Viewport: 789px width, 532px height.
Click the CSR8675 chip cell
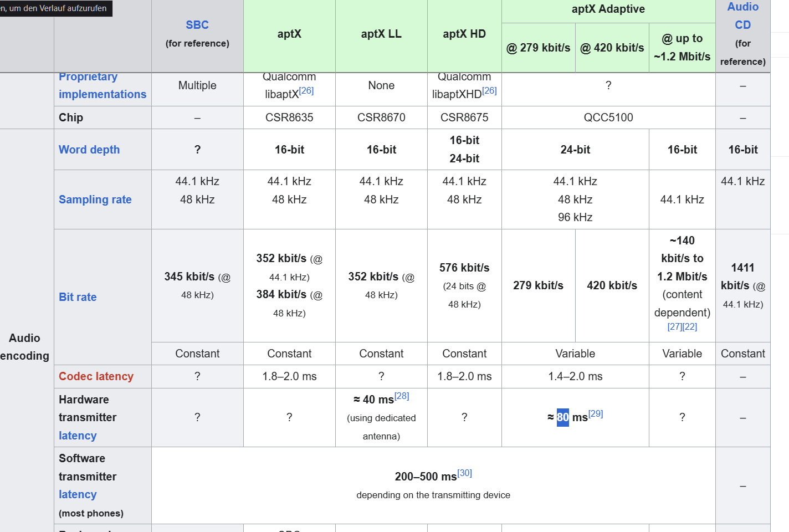tap(464, 117)
